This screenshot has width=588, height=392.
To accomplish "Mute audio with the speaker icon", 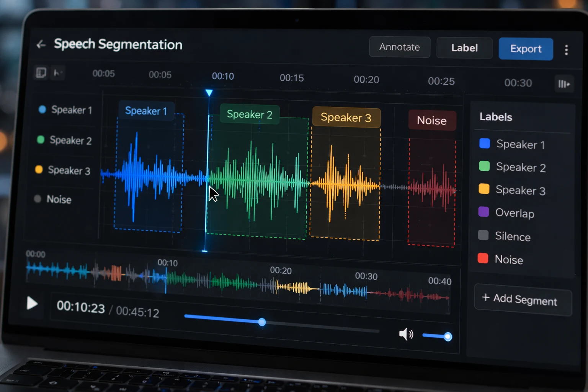I will tap(406, 334).
